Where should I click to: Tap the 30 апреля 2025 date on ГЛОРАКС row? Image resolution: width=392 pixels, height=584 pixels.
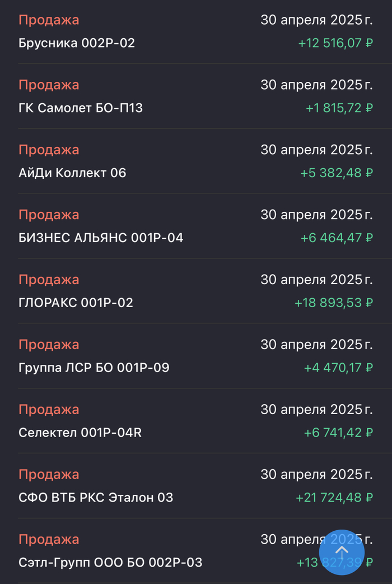(316, 280)
